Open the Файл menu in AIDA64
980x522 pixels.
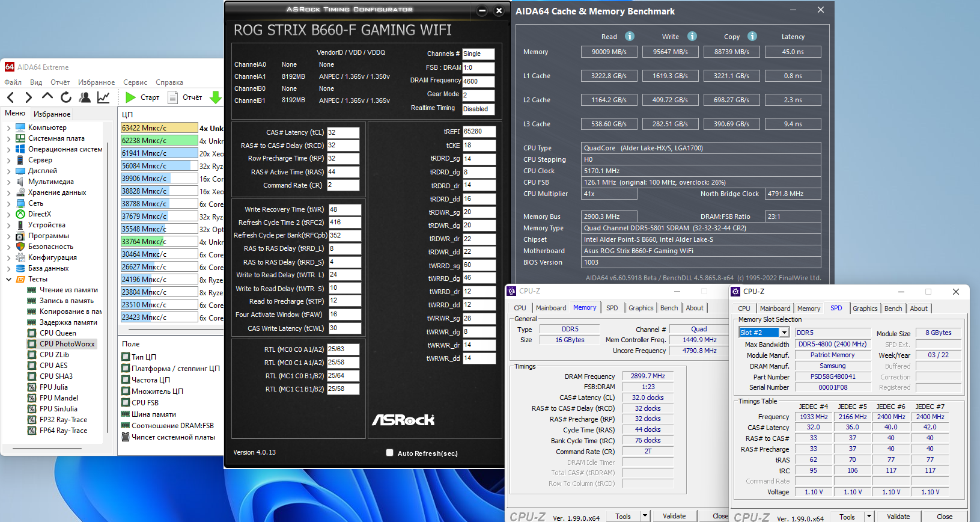tap(13, 82)
